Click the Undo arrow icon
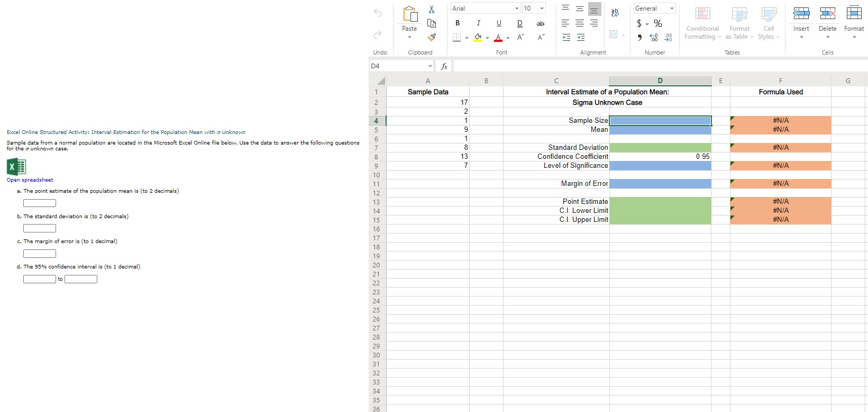Image resolution: width=868 pixels, height=412 pixels. (x=378, y=13)
